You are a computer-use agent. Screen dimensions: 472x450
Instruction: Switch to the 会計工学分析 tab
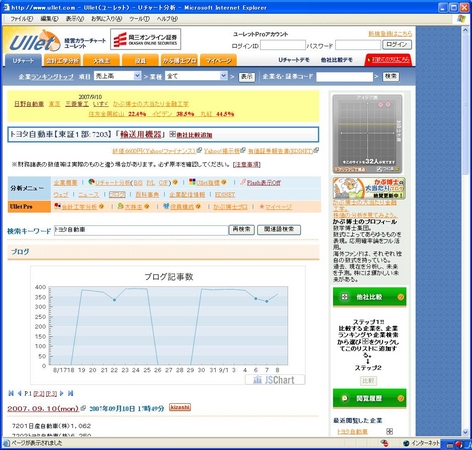(62, 61)
